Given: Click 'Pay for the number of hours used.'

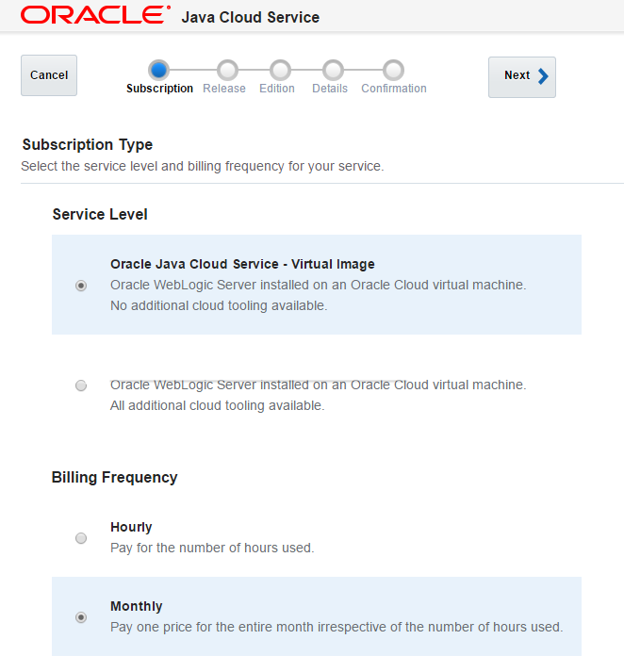Looking at the screenshot, I should click(x=212, y=548).
